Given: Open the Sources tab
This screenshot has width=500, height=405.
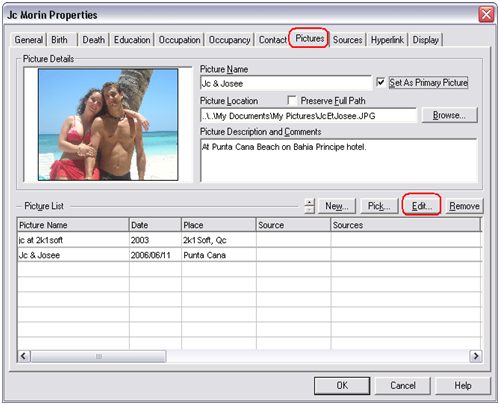Looking at the screenshot, I should coord(347,40).
